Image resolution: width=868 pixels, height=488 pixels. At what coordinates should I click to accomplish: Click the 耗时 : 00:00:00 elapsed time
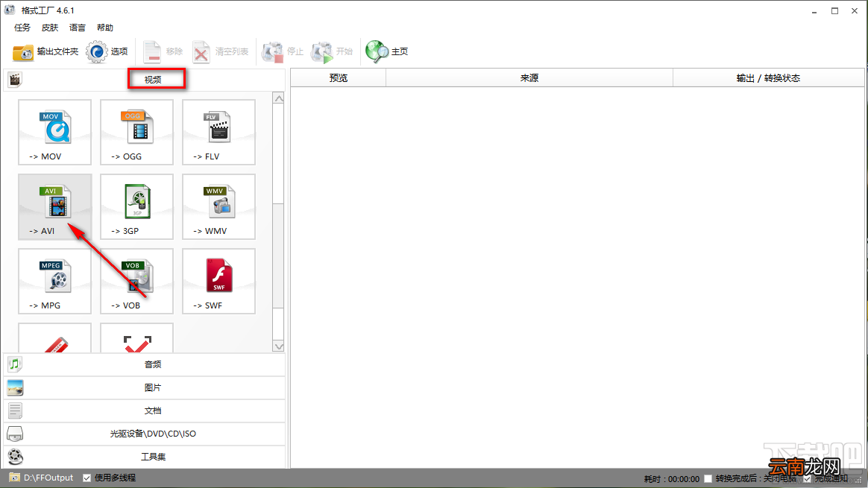coord(671,479)
